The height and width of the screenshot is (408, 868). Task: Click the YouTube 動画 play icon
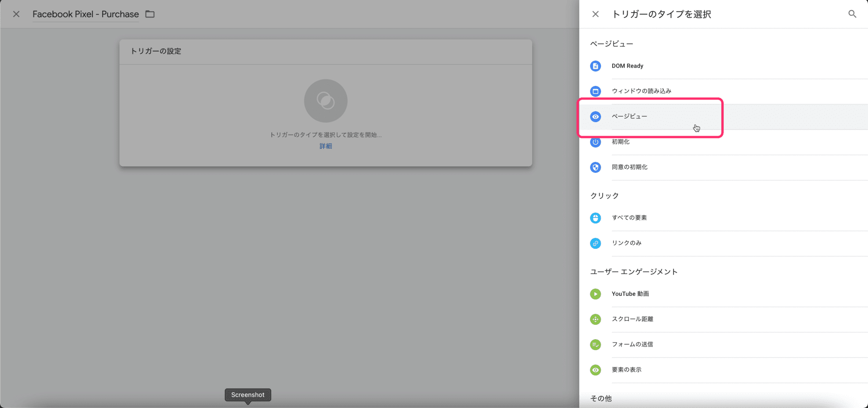pyautogui.click(x=596, y=294)
